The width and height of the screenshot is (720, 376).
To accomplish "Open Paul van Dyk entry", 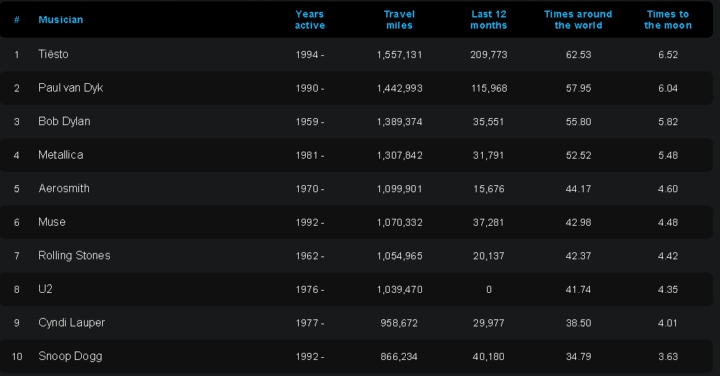I will coord(71,88).
